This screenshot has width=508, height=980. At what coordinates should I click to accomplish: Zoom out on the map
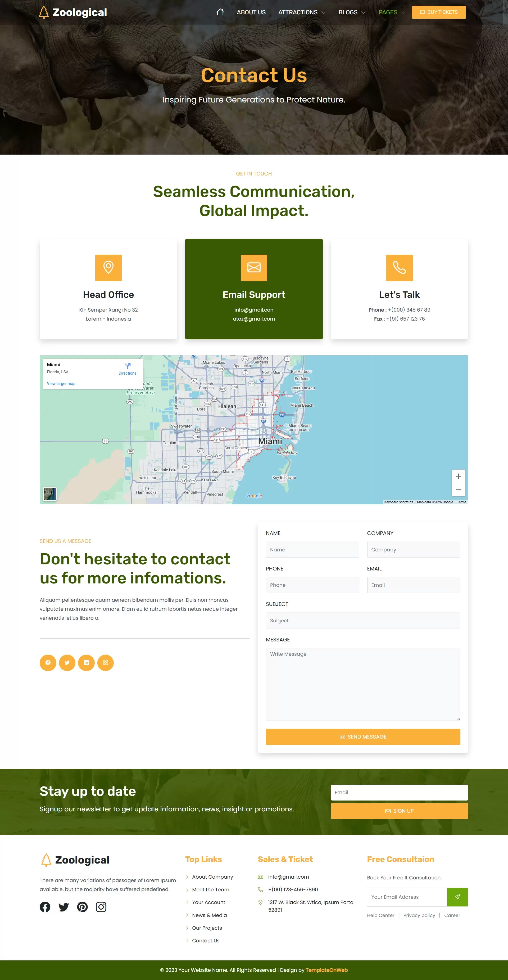pos(458,490)
